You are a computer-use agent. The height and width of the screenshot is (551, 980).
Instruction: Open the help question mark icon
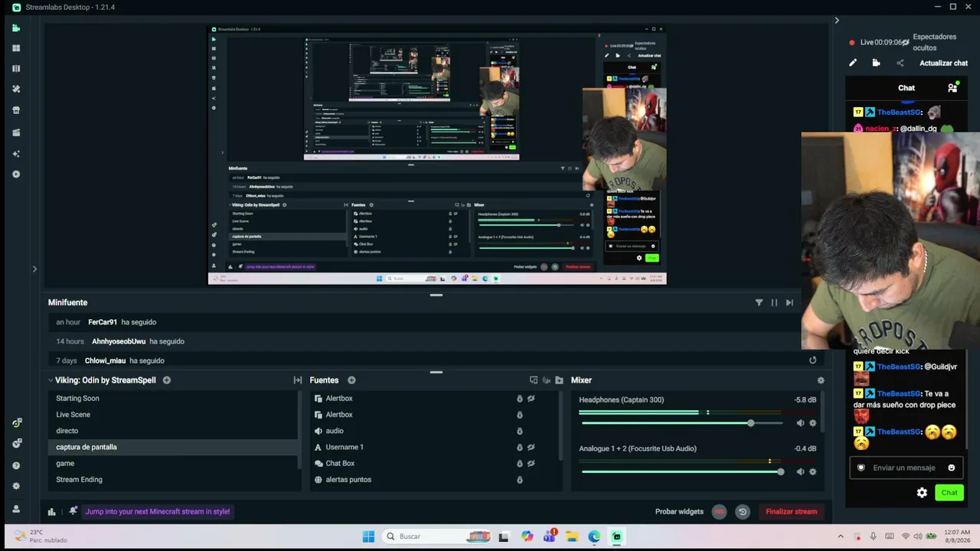pos(16,465)
